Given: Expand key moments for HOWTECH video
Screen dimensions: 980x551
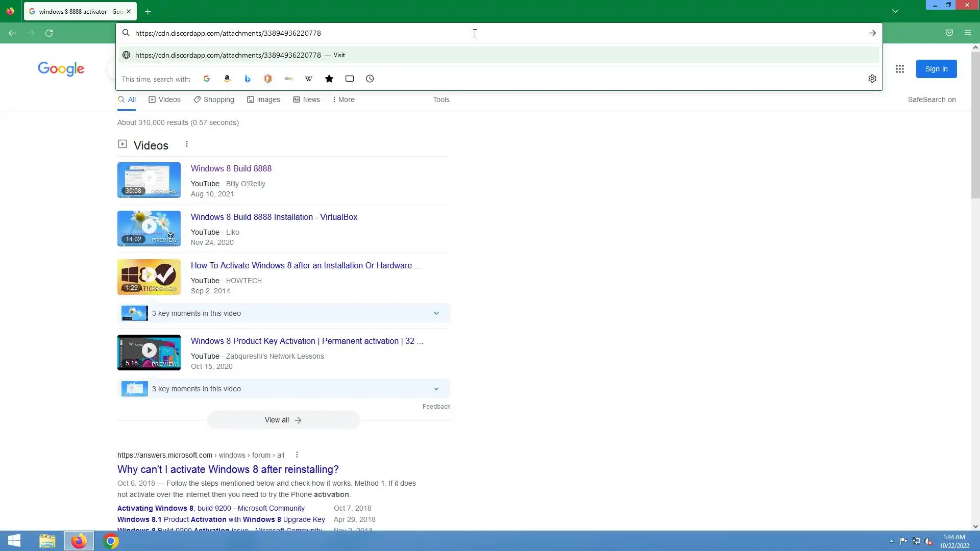Looking at the screenshot, I should [436, 313].
